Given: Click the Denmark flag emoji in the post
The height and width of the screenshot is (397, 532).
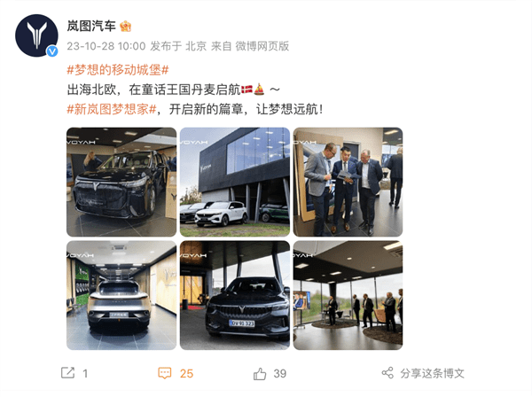Looking at the screenshot, I should pyautogui.click(x=246, y=90).
